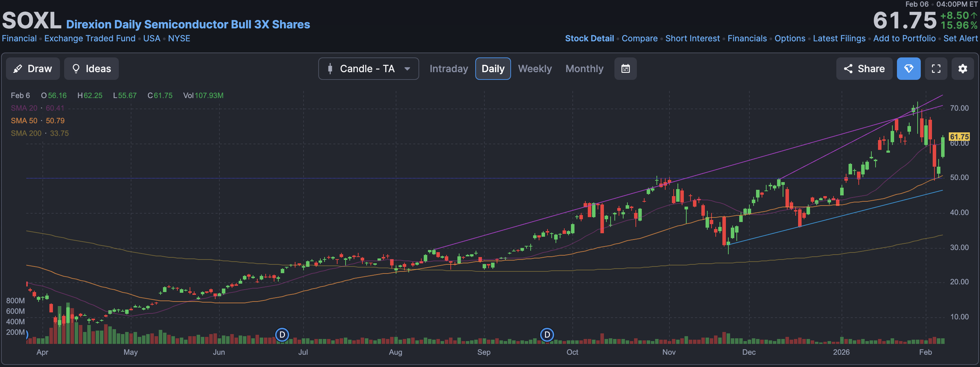Click the high price value 62.25
This screenshot has width=980, height=367.
click(93, 96)
